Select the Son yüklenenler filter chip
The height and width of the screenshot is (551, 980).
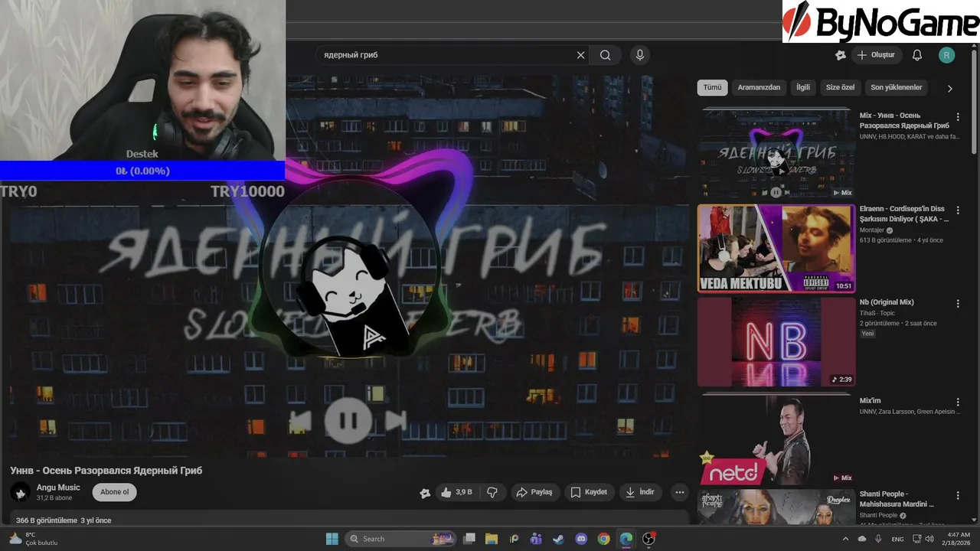[897, 87]
